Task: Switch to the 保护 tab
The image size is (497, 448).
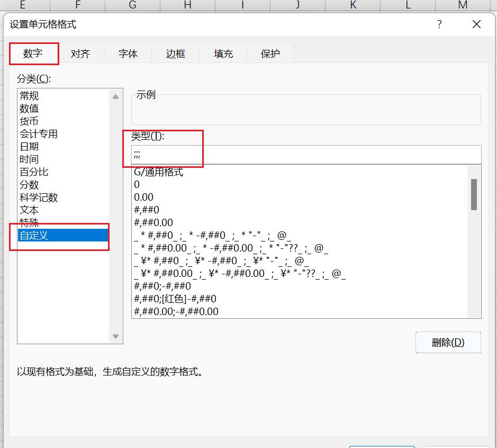Action: (270, 53)
